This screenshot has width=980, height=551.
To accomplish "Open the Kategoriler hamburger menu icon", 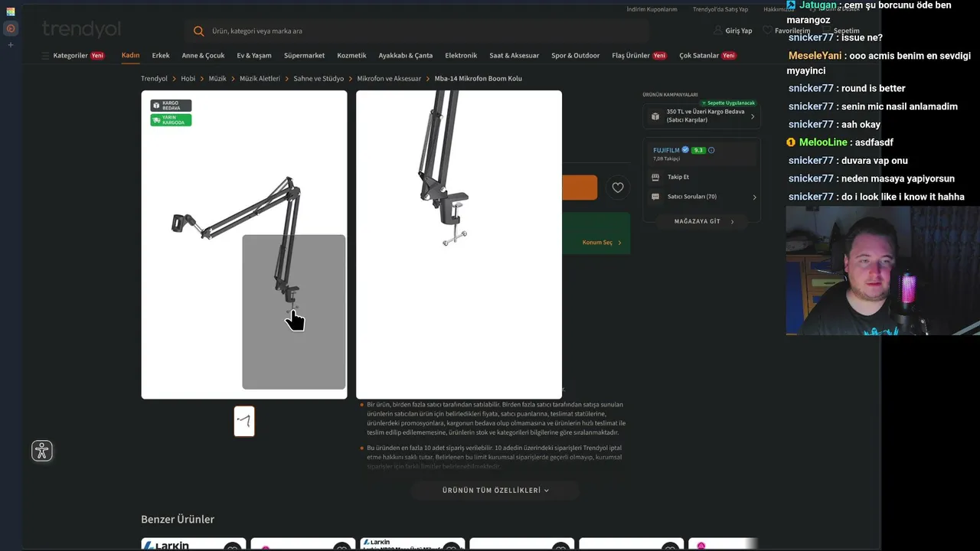I will click(45, 56).
